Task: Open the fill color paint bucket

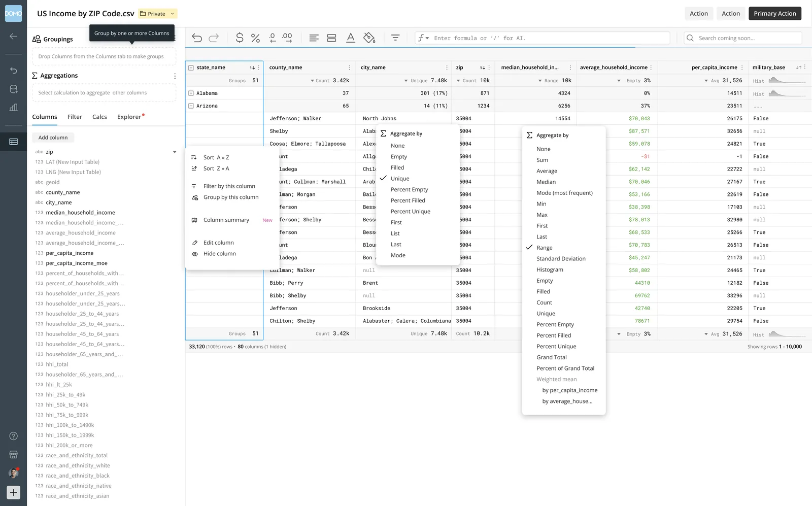Action: 369,38
